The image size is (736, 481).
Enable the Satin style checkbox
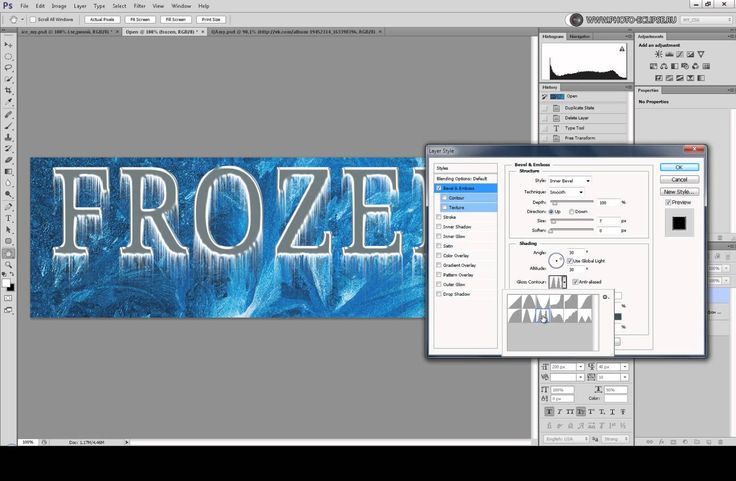click(x=439, y=246)
